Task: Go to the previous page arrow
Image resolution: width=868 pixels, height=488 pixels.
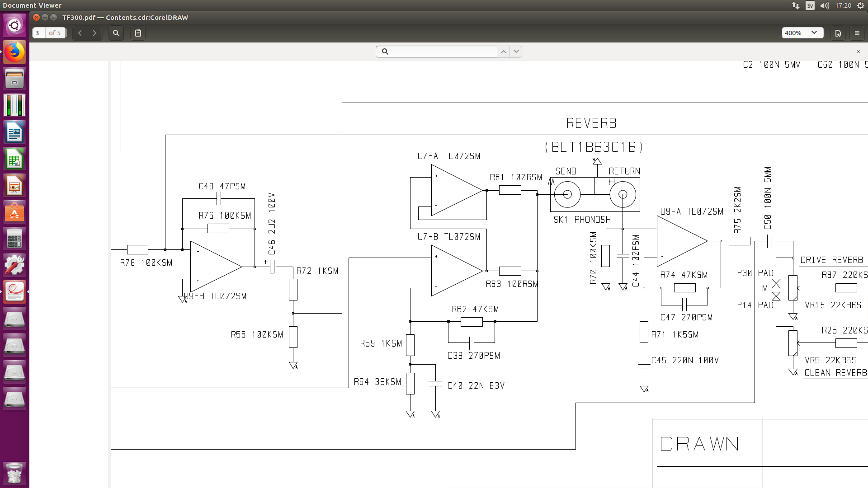Action: click(80, 33)
